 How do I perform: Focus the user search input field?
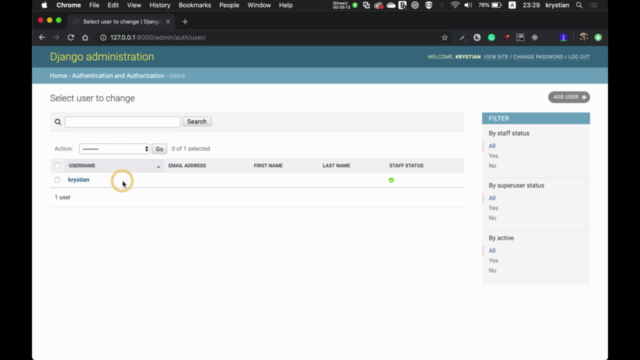122,122
